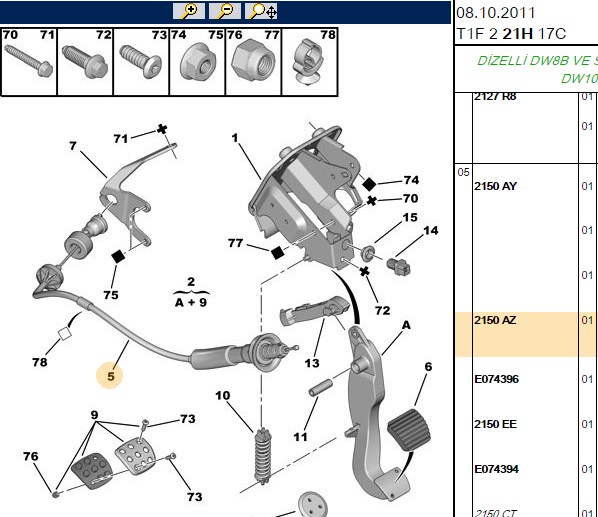The image size is (598, 517).
Task: Click part number 7 bracket callout
Action: click(x=73, y=146)
